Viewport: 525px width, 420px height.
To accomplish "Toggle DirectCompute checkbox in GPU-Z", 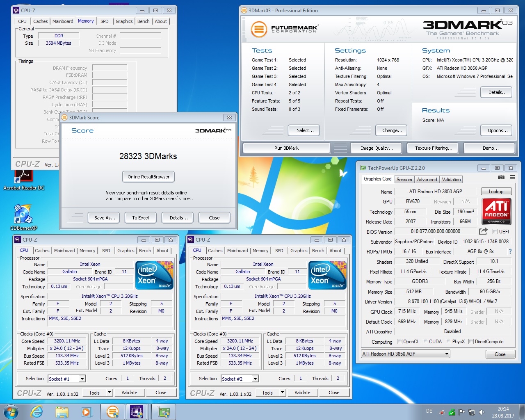I will click(471, 341).
